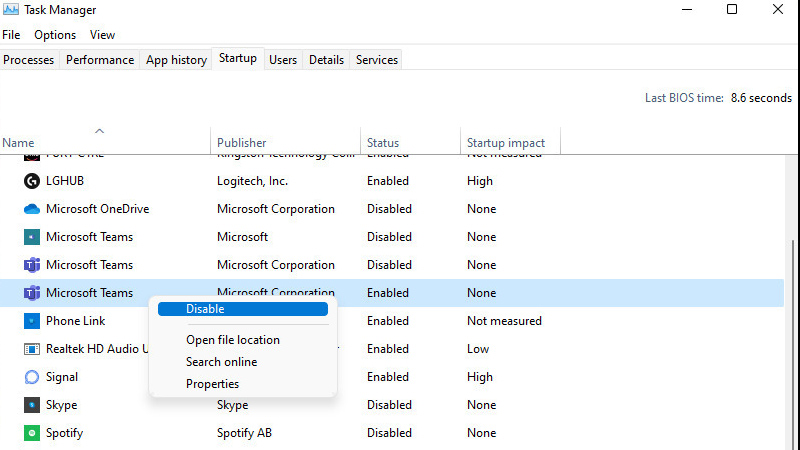Select the Startup tab
The height and width of the screenshot is (450, 800).
tap(238, 59)
